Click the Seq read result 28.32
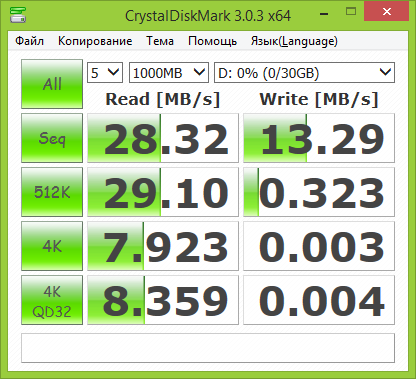This screenshot has height=379, width=416. (x=163, y=138)
